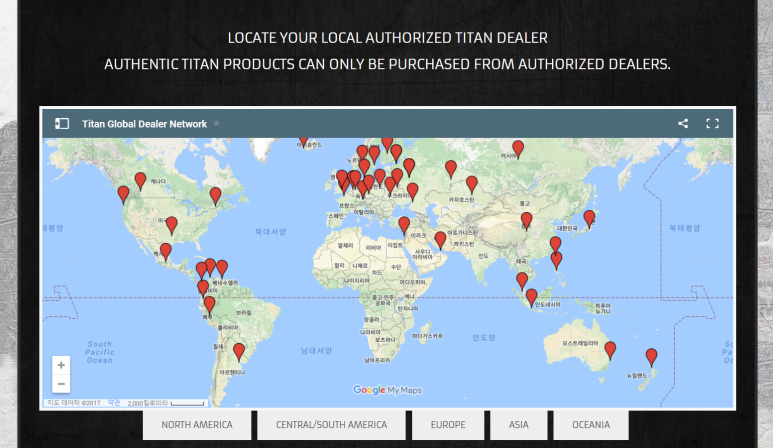
Task: Show Europe dealers
Action: 448,424
